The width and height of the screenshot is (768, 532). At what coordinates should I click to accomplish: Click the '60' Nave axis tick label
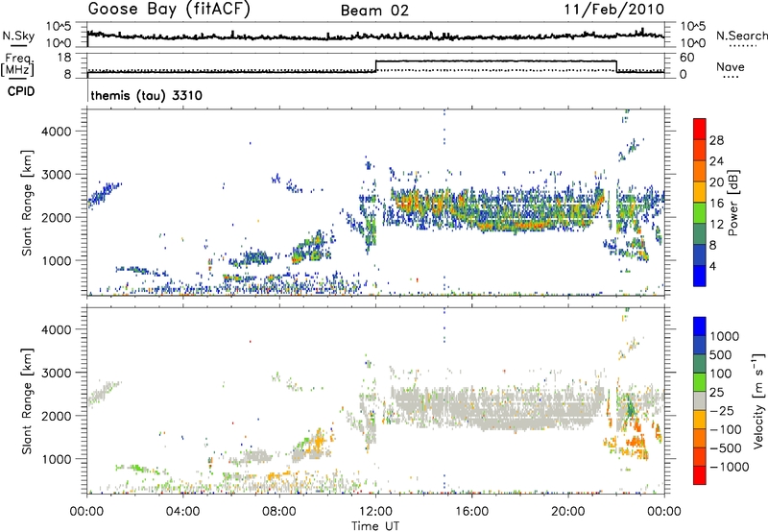coord(686,58)
